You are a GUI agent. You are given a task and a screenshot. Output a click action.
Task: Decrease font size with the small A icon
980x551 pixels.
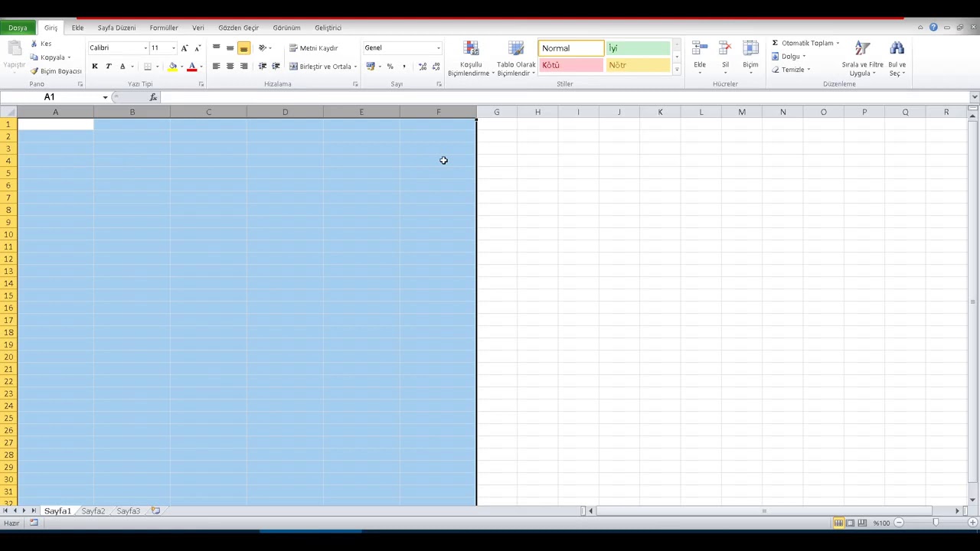[198, 47]
